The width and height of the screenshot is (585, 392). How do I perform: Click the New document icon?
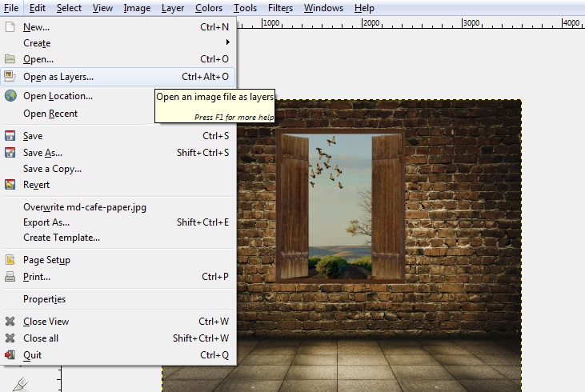[x=10, y=27]
